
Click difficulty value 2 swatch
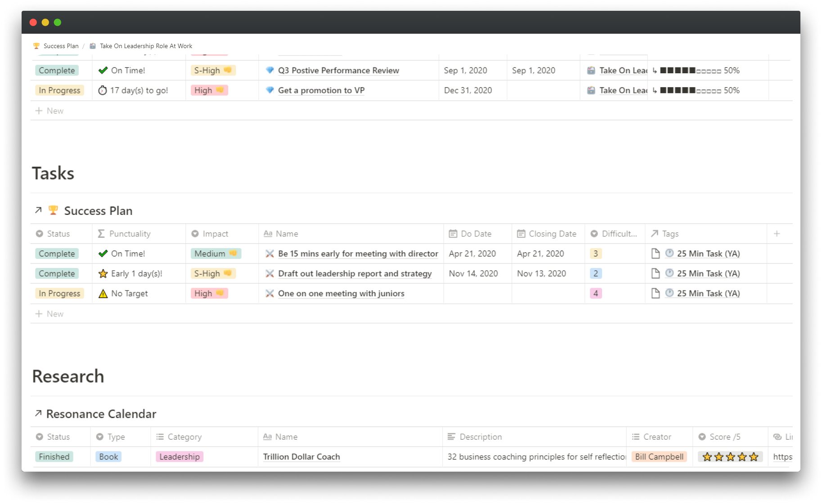(x=596, y=273)
